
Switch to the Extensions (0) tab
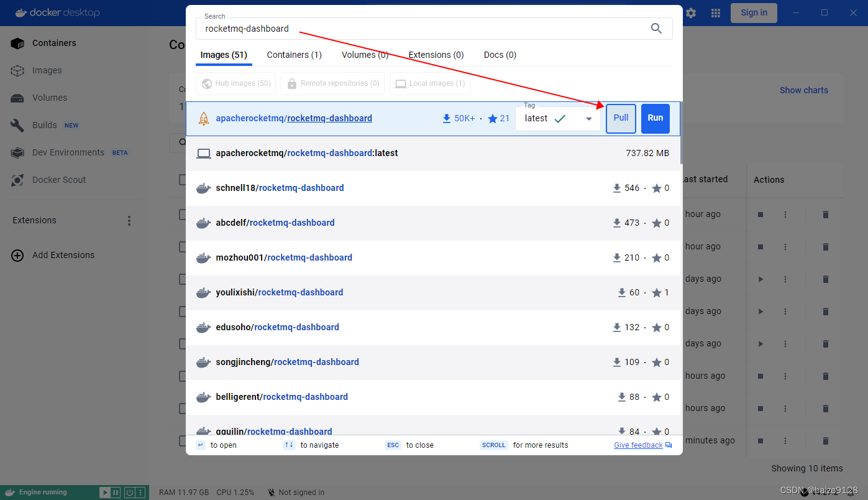[436, 55]
